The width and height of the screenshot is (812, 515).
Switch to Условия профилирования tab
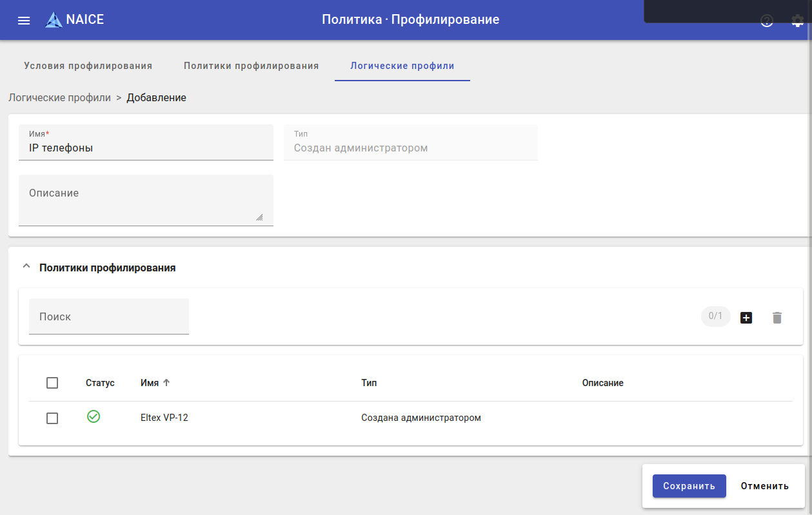[x=88, y=66]
